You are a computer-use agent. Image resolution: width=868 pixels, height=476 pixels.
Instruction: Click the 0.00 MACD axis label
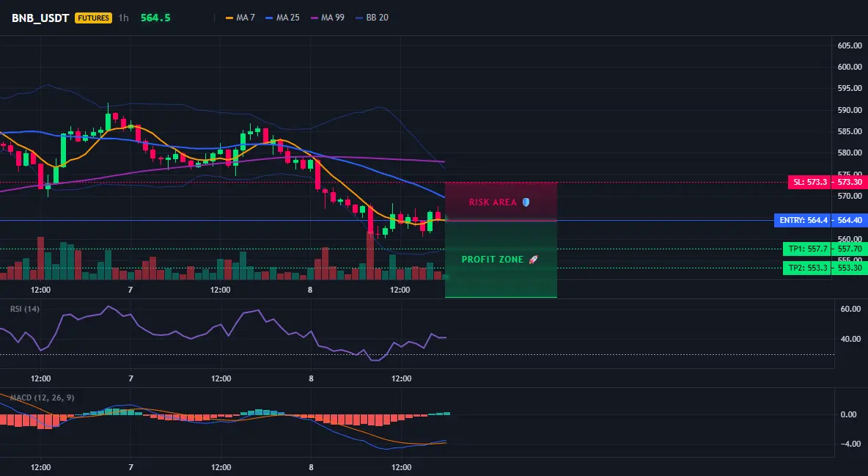(849, 414)
